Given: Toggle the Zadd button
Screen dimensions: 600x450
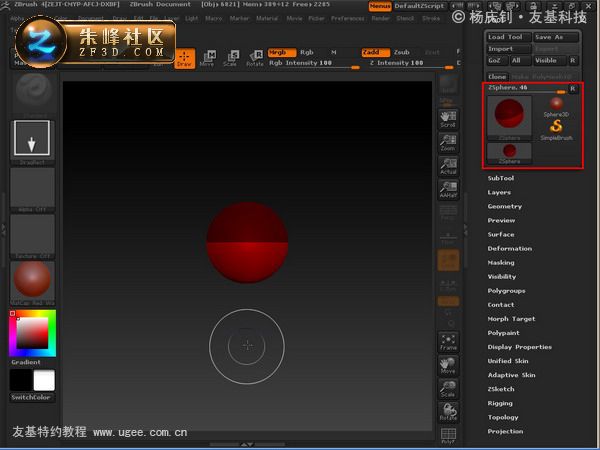Looking at the screenshot, I should (x=375, y=52).
